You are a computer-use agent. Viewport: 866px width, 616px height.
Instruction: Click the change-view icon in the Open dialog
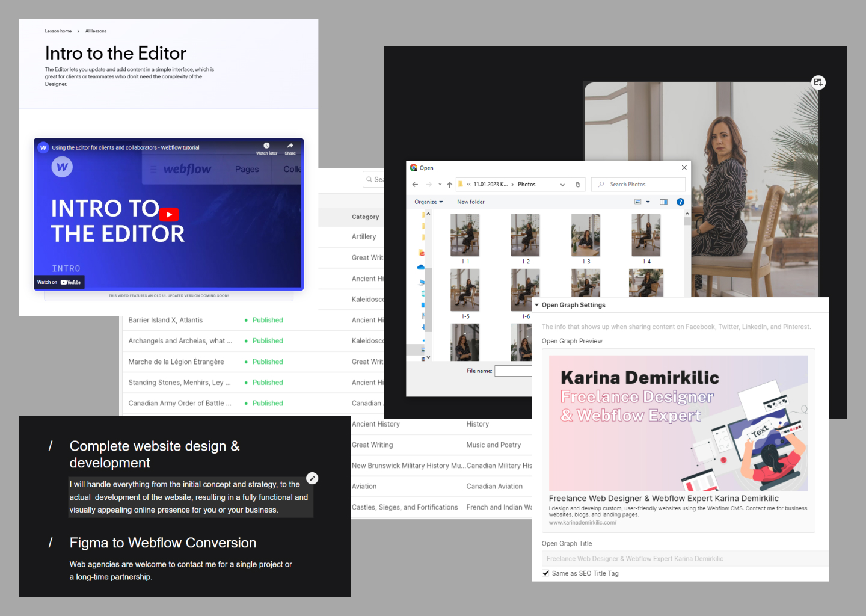click(638, 201)
